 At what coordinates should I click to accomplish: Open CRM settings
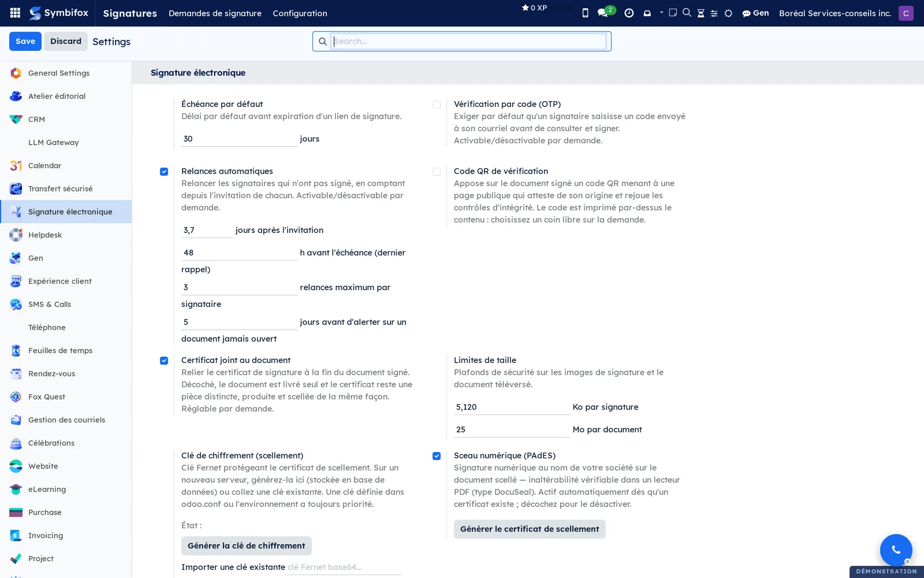[66, 119]
